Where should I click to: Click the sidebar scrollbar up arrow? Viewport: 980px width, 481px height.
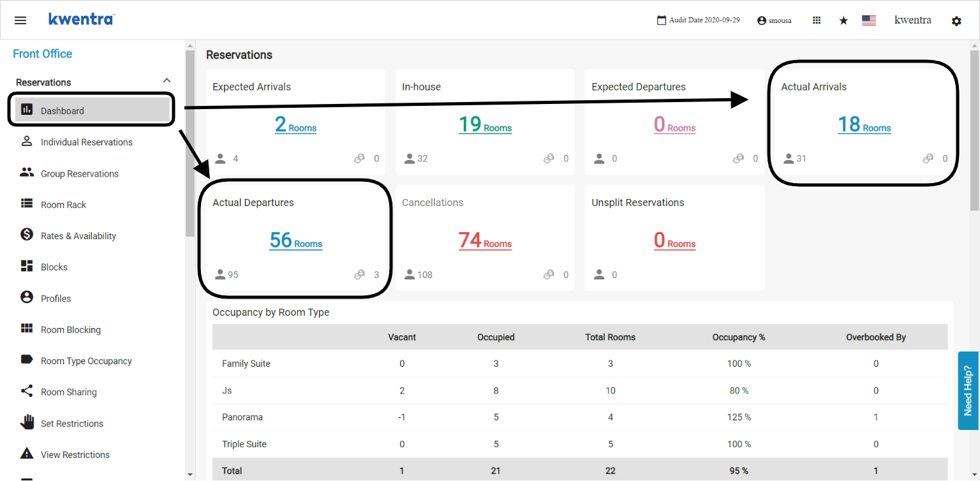pos(190,45)
